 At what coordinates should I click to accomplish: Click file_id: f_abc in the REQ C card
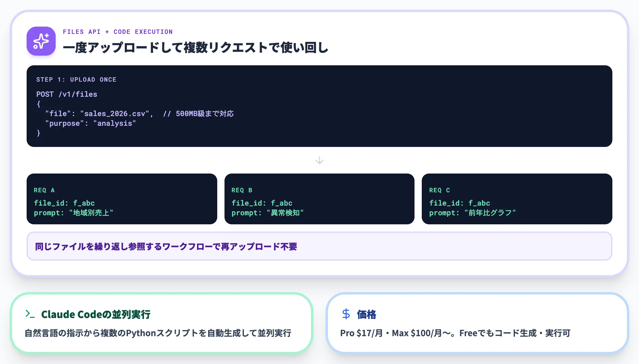(x=460, y=203)
